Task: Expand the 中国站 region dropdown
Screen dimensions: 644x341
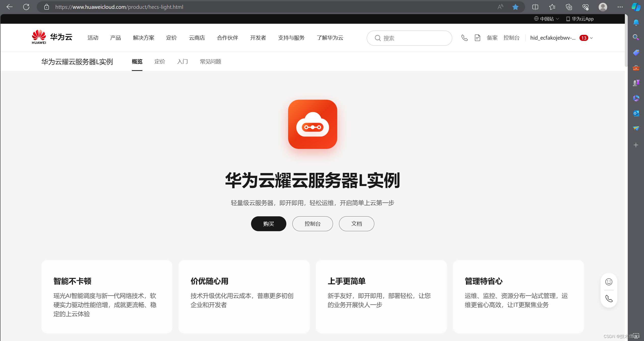Action: (546, 19)
